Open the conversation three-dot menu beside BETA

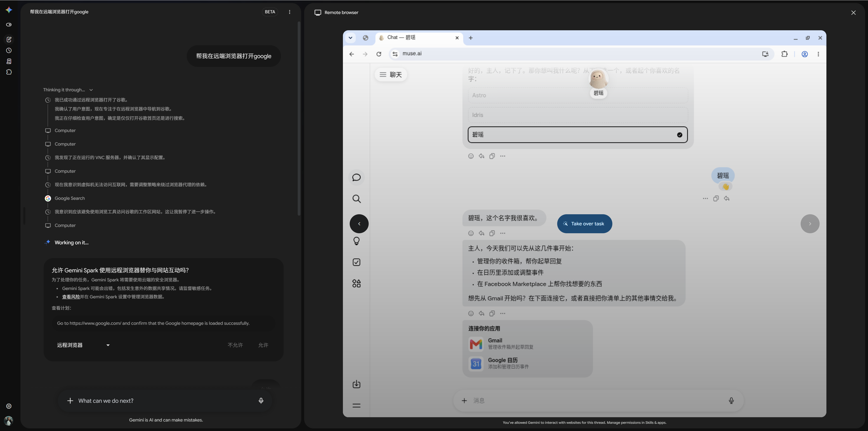pos(289,12)
